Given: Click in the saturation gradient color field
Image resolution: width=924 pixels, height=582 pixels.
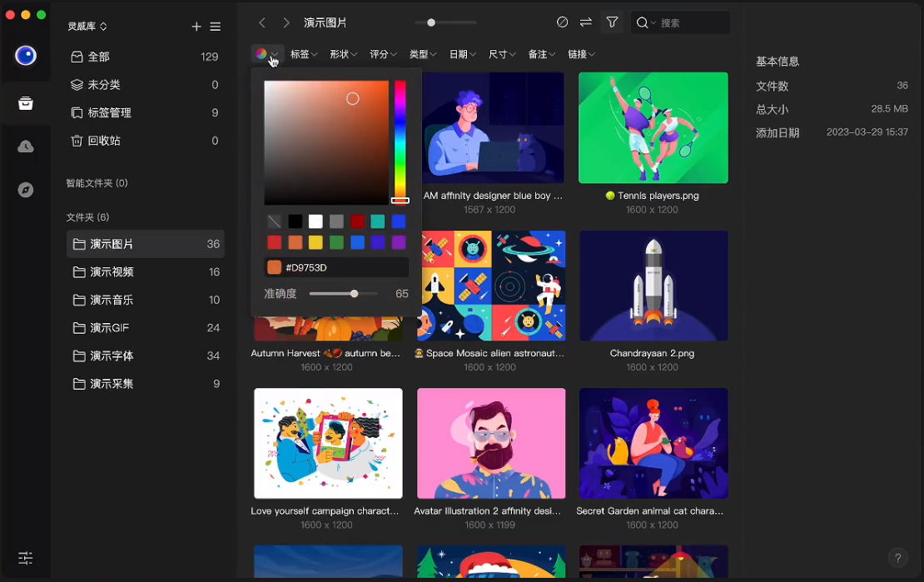Looking at the screenshot, I should pyautogui.click(x=325, y=142).
